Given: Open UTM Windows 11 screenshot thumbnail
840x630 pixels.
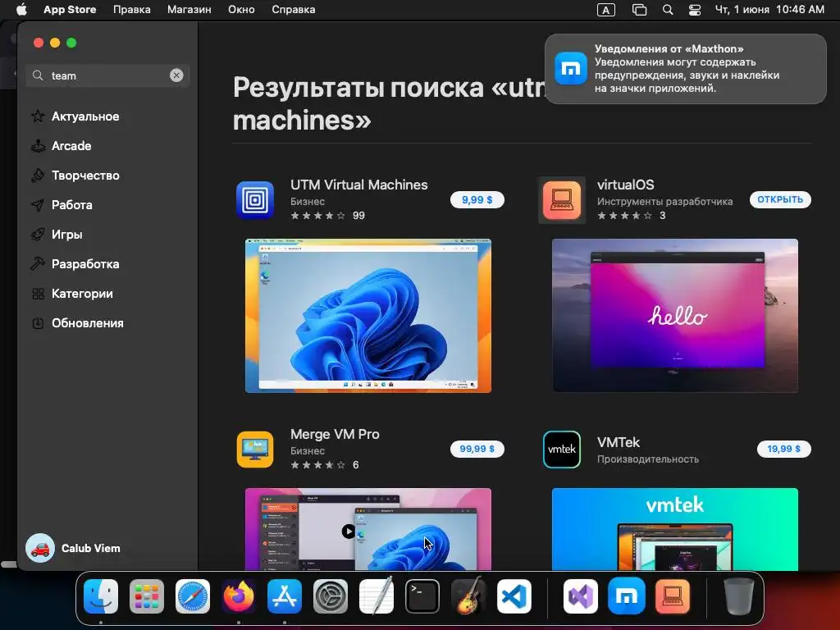Looking at the screenshot, I should pos(368,316).
